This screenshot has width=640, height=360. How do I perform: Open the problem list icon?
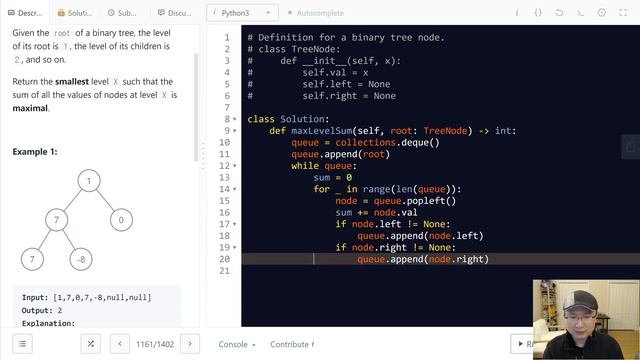tap(22, 344)
